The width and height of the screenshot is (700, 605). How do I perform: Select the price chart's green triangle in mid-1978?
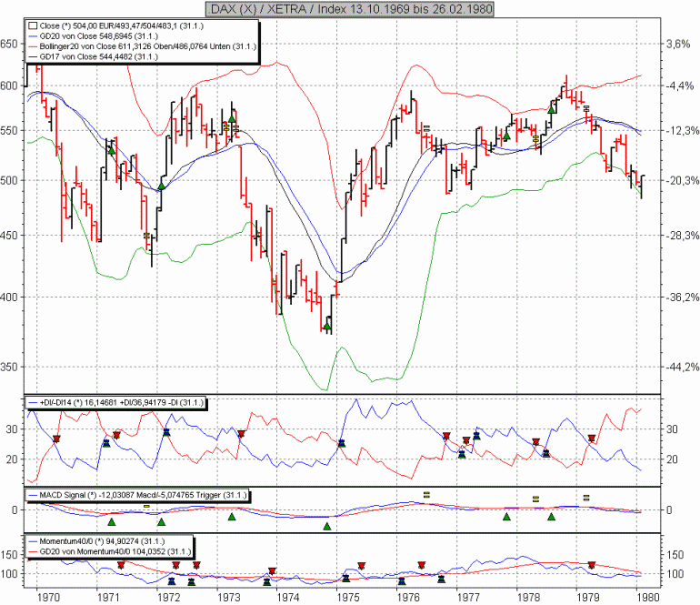[551, 110]
